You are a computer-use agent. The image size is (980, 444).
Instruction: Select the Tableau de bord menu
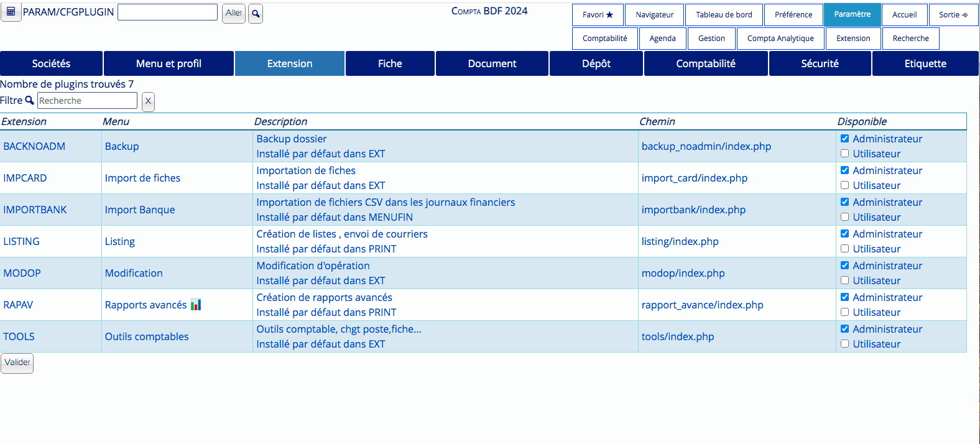click(724, 15)
